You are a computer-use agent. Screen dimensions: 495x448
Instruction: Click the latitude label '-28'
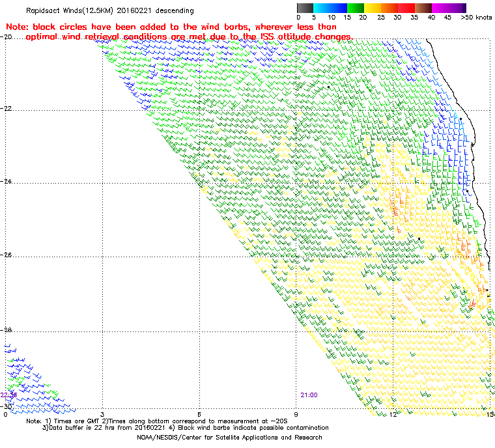point(6,330)
